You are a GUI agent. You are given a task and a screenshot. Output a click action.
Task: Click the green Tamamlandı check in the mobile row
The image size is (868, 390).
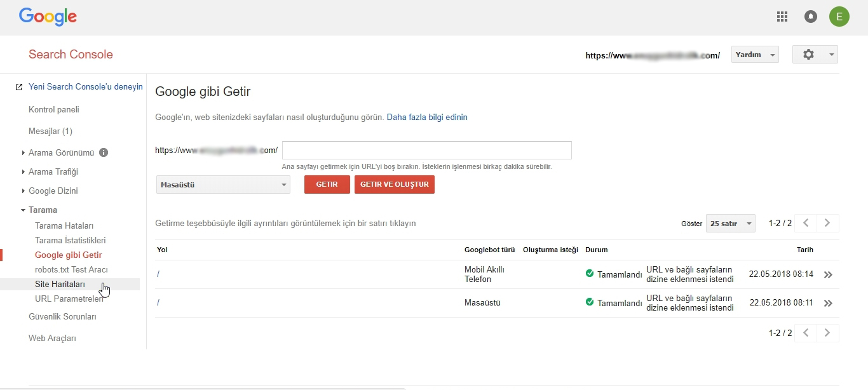(590, 274)
